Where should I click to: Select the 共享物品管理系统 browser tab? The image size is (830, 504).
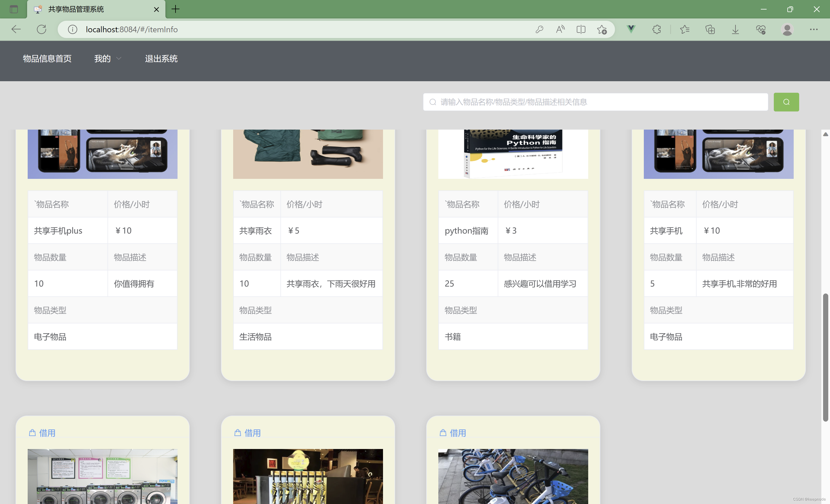96,9
